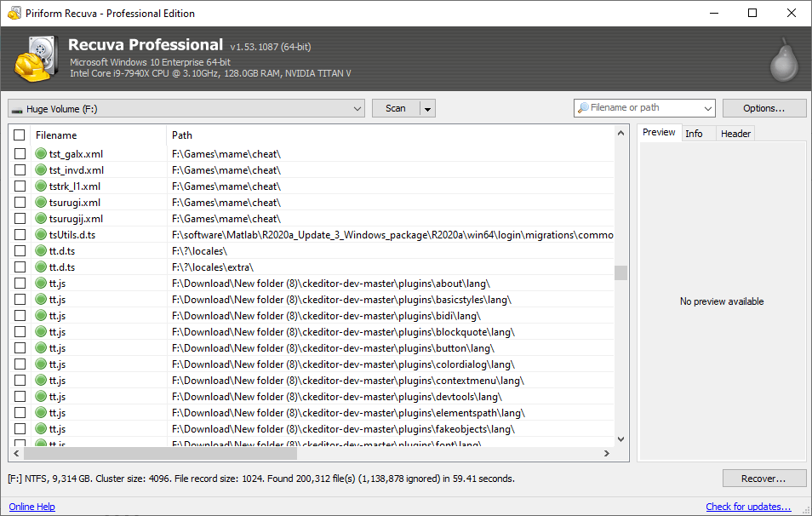Image resolution: width=812 pixels, height=516 pixels.
Task: Click status icon of tt.js in about\lang
Action: (41, 283)
